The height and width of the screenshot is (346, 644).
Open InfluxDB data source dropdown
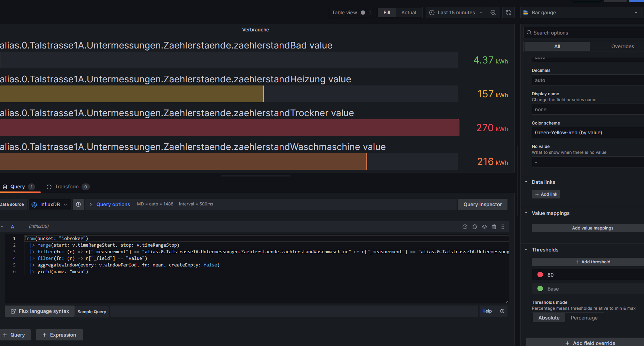50,204
